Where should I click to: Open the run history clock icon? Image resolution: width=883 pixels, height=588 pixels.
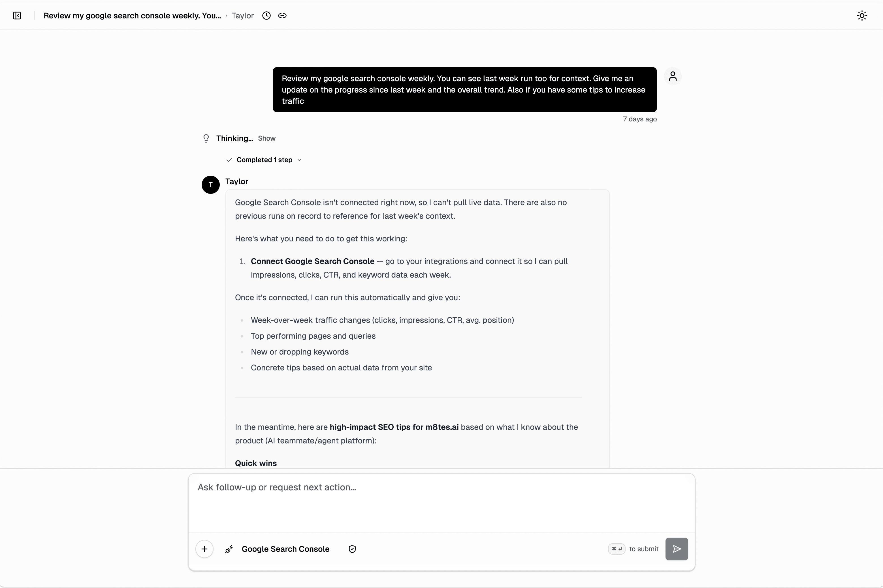click(x=266, y=16)
